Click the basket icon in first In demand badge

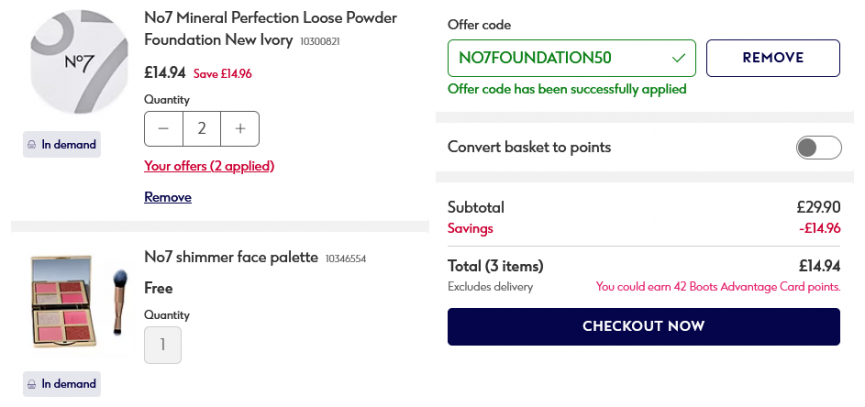32,144
